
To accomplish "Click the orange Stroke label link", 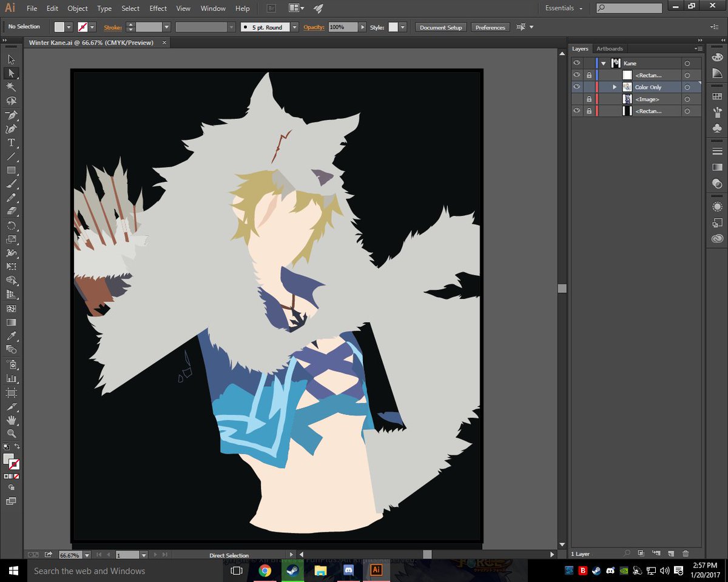I will [x=113, y=27].
